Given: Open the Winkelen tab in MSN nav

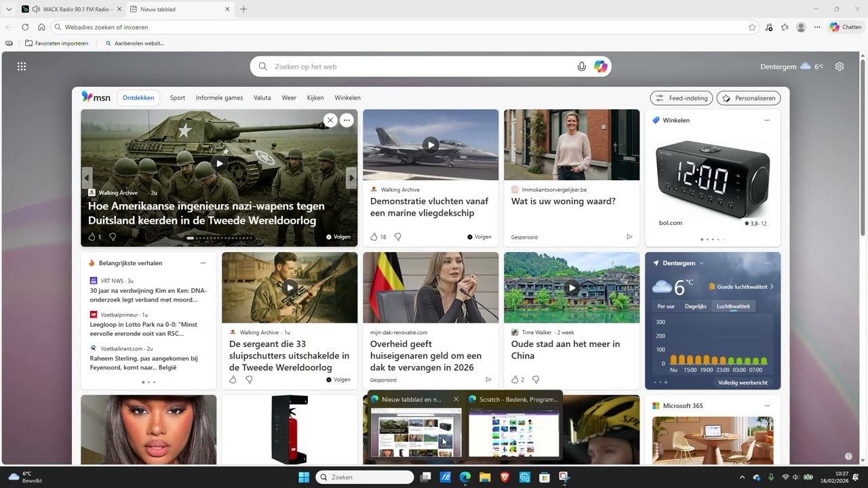Looking at the screenshot, I should (x=347, y=98).
